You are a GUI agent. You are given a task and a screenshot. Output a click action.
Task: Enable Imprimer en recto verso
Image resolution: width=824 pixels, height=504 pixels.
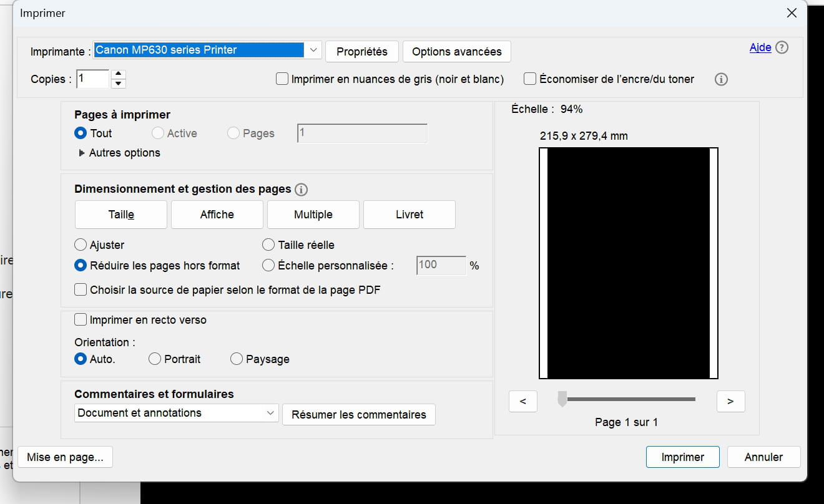point(81,320)
